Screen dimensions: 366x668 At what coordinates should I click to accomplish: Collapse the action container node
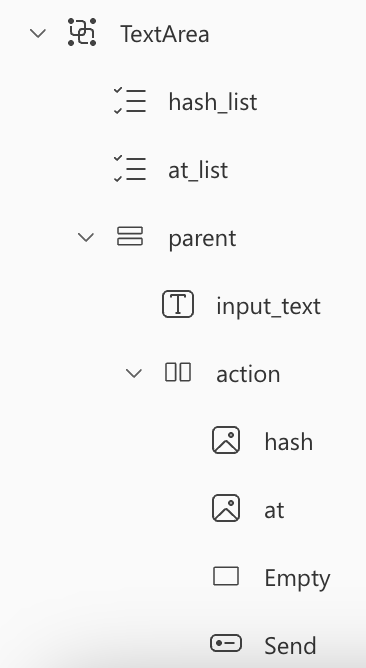point(134,374)
